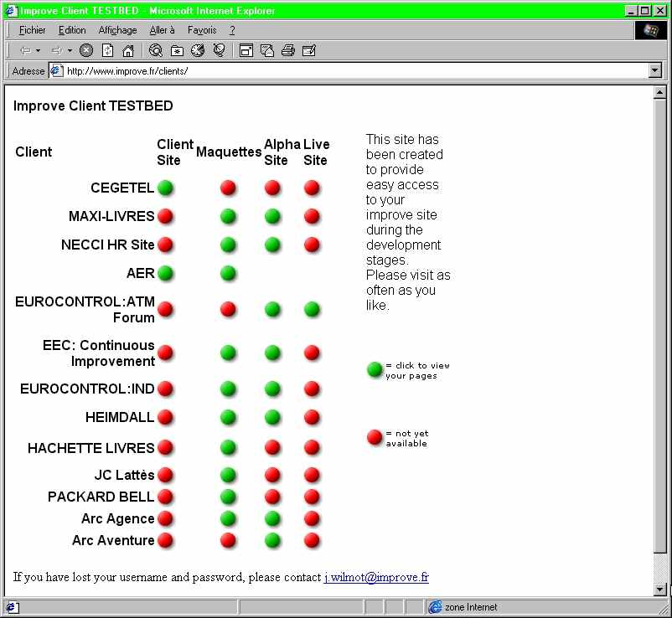Click the zone Internet globe icon

[x=436, y=606]
